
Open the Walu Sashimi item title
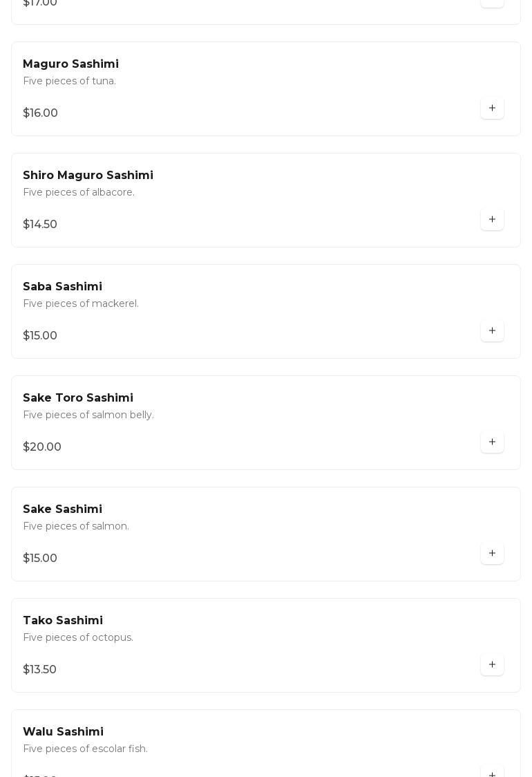[63, 732]
